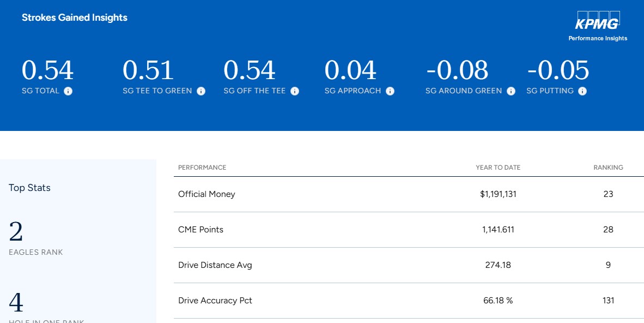
Task: Click Drive Distance ranking 9
Action: click(608, 265)
